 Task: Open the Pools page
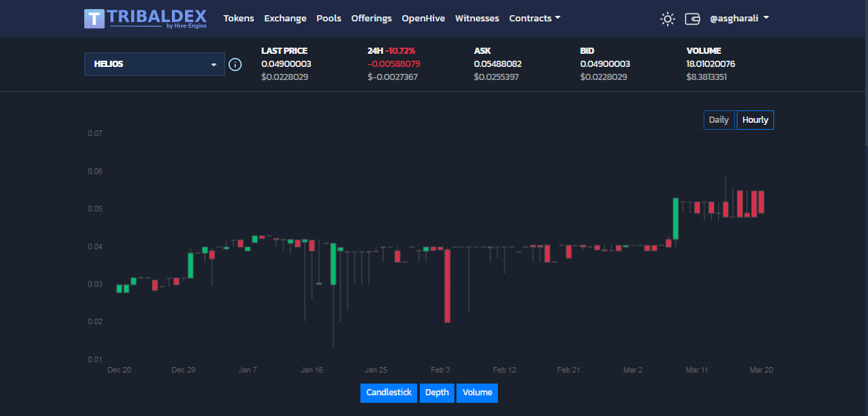click(329, 19)
